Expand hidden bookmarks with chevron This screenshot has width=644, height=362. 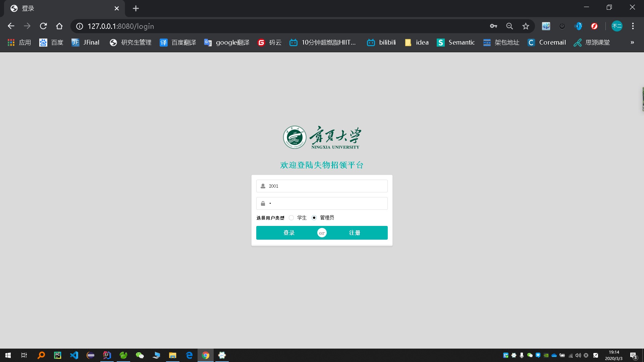coord(632,43)
